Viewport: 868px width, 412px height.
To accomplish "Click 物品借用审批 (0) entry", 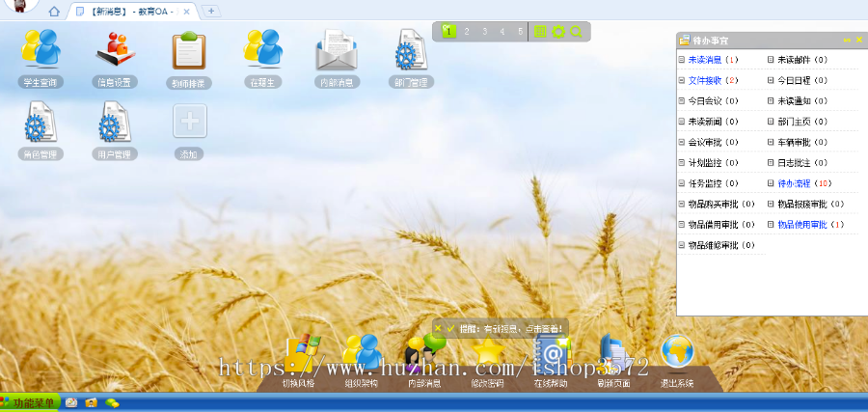I will coord(721,224).
